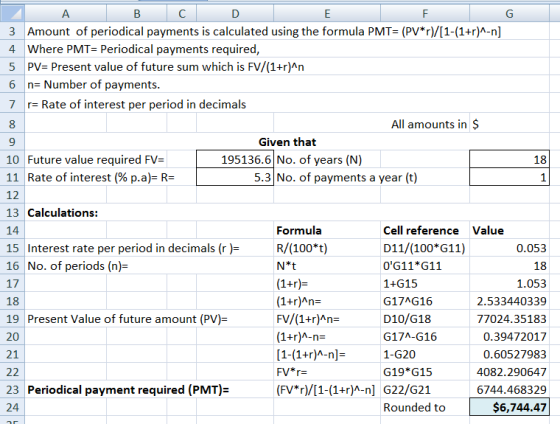Click the 'N*t' formula cell
Viewport: 560px width, 424px height.
click(x=327, y=266)
